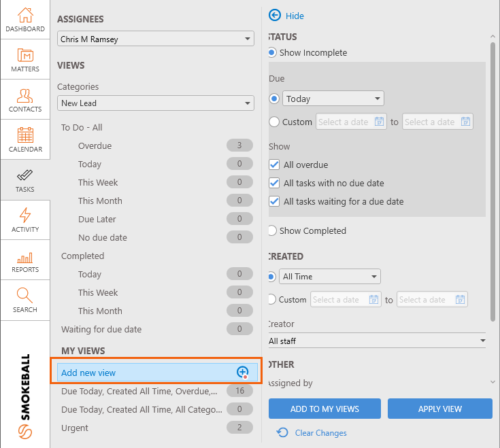Open the Activity section

(25, 220)
